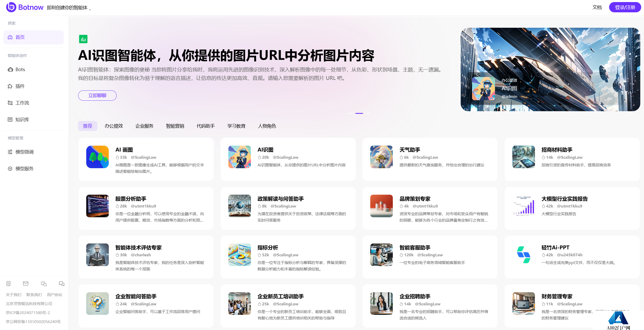Click the email envelope icon in footer
This screenshot has width=644, height=330.
click(x=26, y=284)
